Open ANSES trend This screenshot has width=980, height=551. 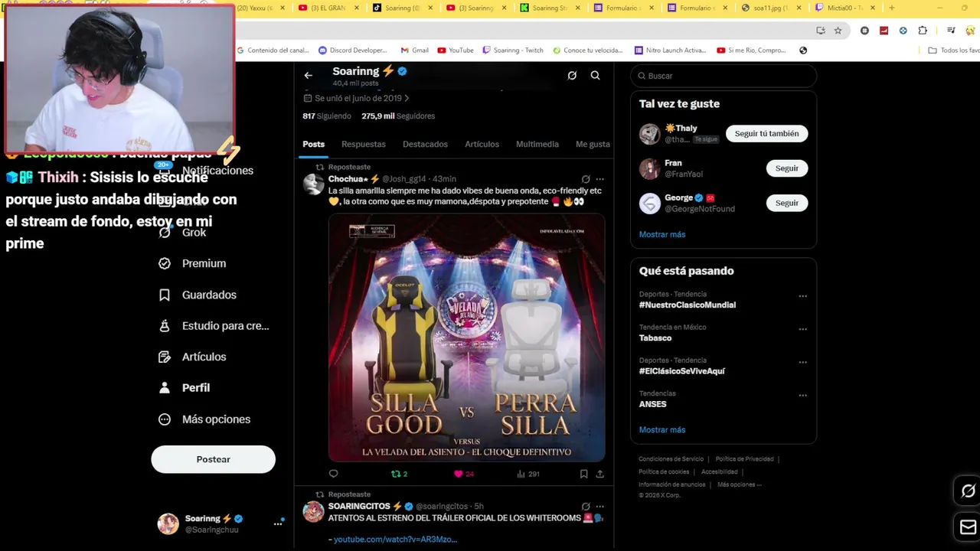coord(653,404)
